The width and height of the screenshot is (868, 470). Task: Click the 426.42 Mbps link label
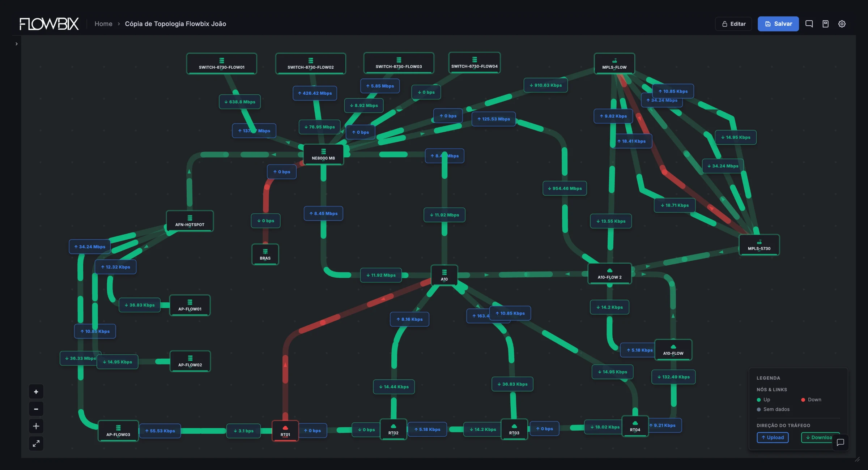coord(315,93)
